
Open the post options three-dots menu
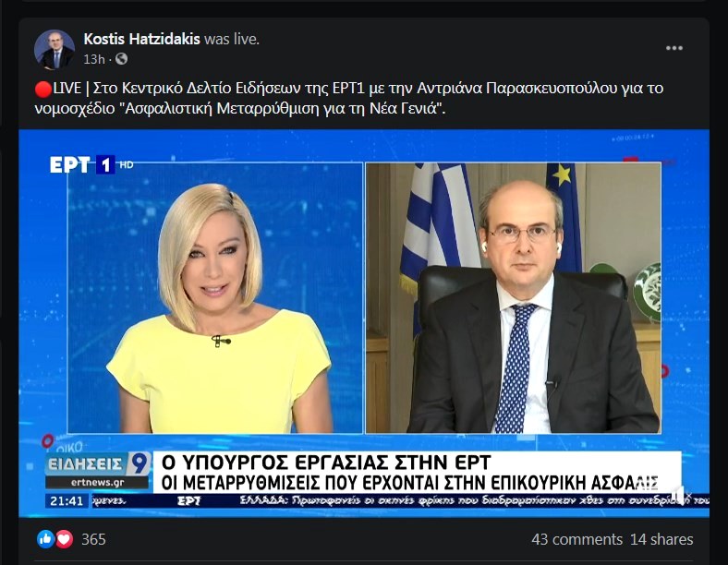pos(673,48)
